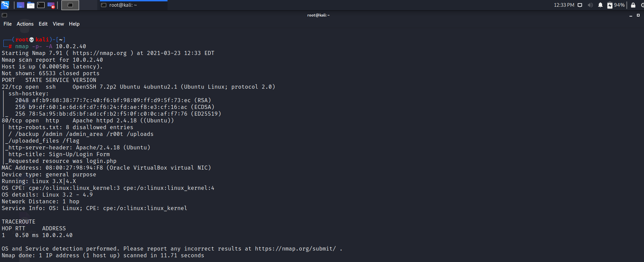Click the notifications bell icon
The height and width of the screenshot is (262, 644).
[x=600, y=5]
